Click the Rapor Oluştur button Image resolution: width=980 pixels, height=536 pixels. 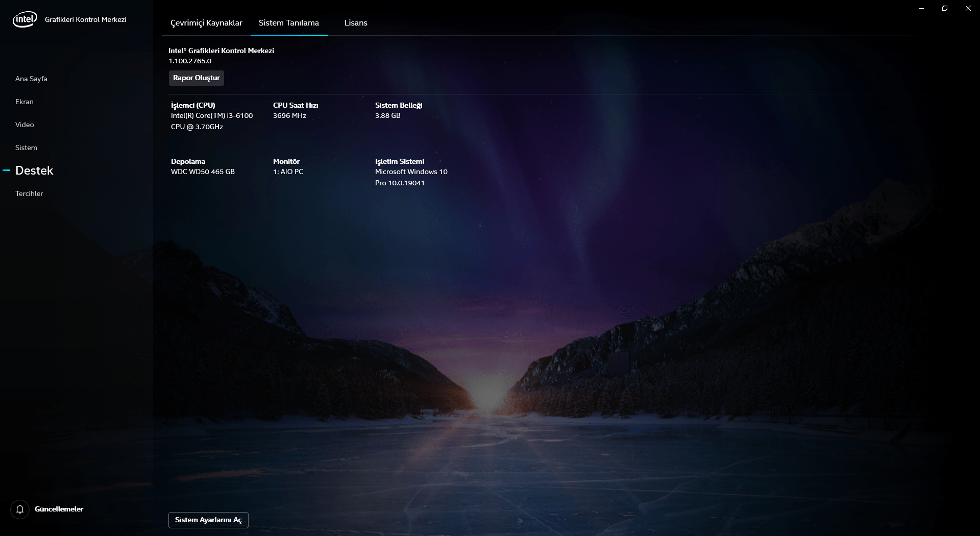[x=197, y=78]
